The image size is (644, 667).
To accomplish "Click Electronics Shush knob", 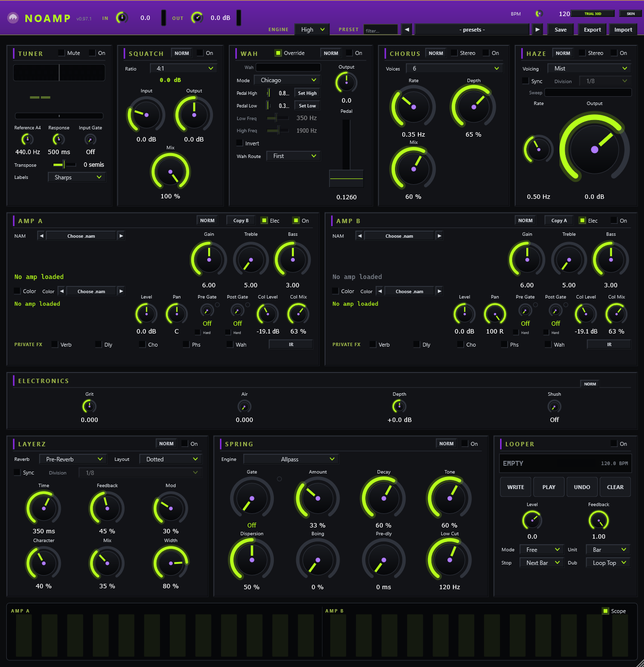I will point(554,406).
